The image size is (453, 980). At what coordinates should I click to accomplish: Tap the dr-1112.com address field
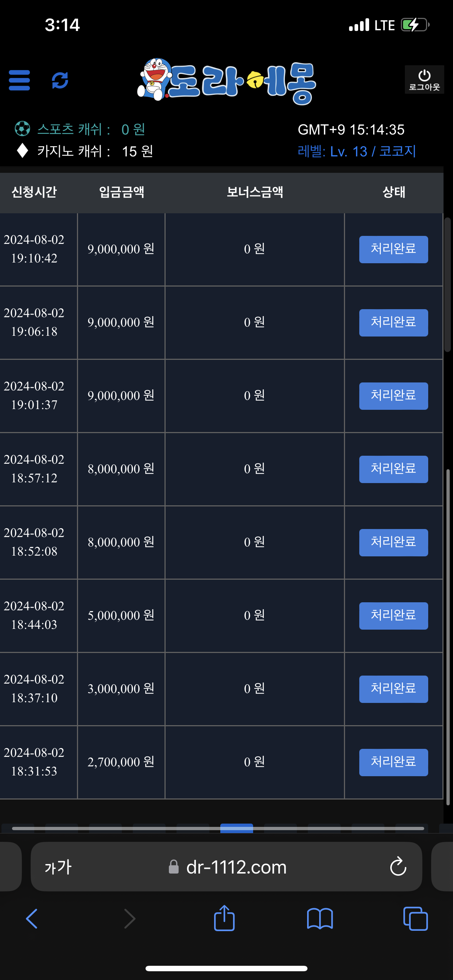tap(236, 867)
